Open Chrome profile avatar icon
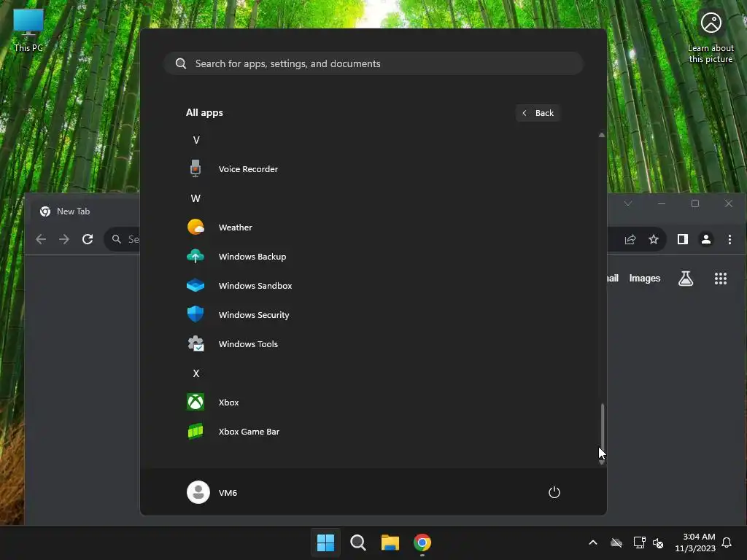The height and width of the screenshot is (560, 747). tap(706, 239)
